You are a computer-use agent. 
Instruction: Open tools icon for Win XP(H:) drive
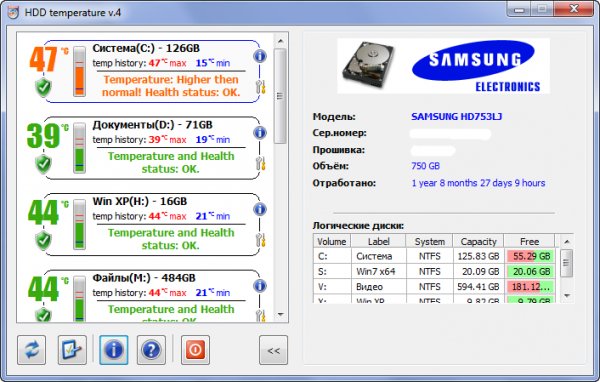[x=261, y=240]
